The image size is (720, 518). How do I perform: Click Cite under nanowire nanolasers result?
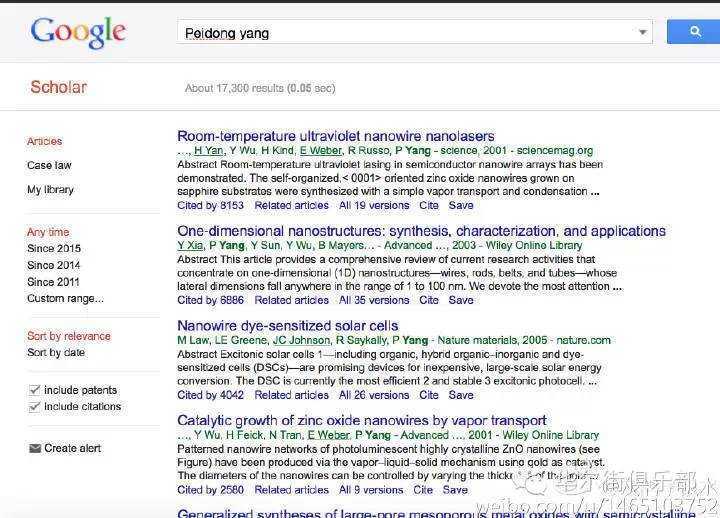(x=429, y=205)
